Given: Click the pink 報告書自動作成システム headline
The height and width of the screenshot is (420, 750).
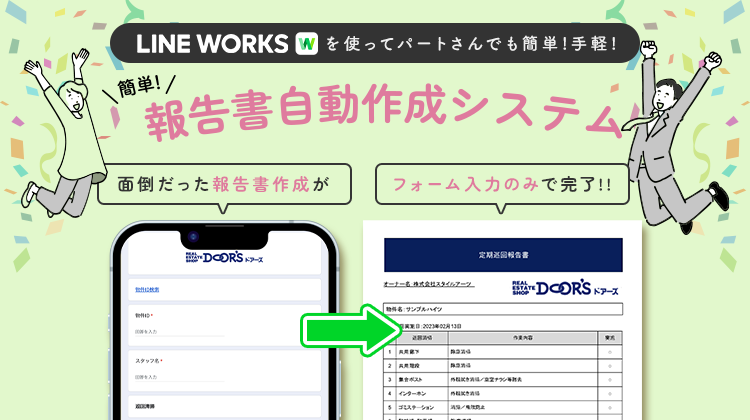Looking at the screenshot, I should point(383,113).
